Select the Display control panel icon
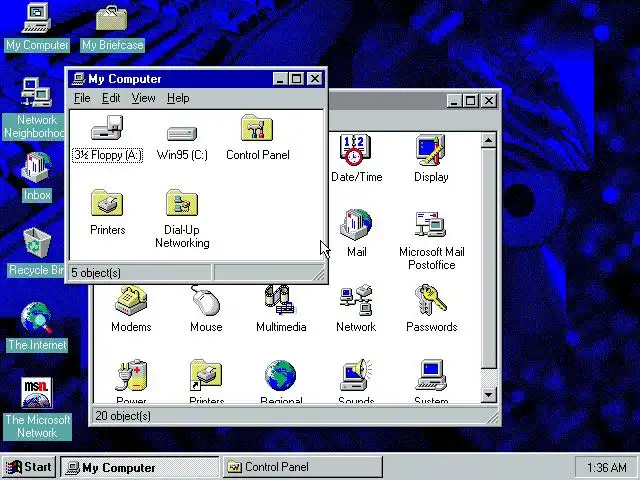 [431, 150]
